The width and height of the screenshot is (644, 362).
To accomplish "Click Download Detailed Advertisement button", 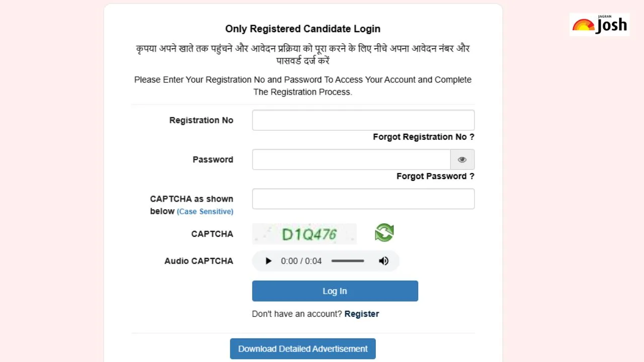I will coord(303,348).
